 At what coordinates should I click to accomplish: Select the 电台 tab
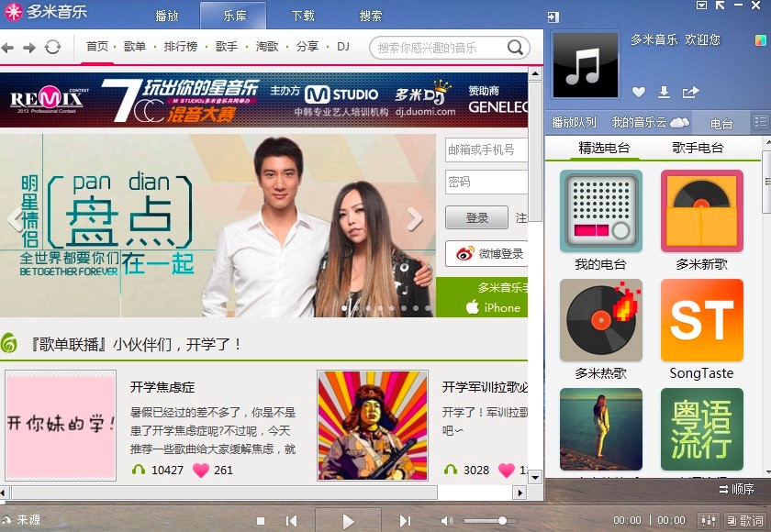coord(721,123)
